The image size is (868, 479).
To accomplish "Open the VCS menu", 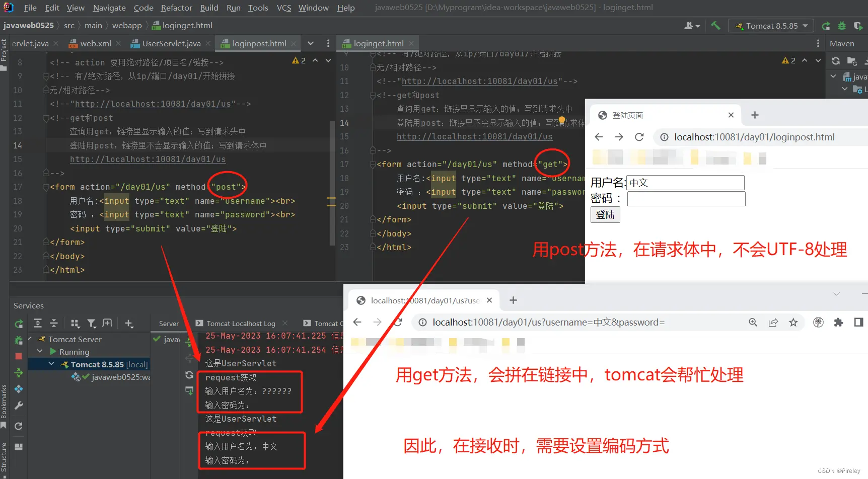I will [284, 8].
